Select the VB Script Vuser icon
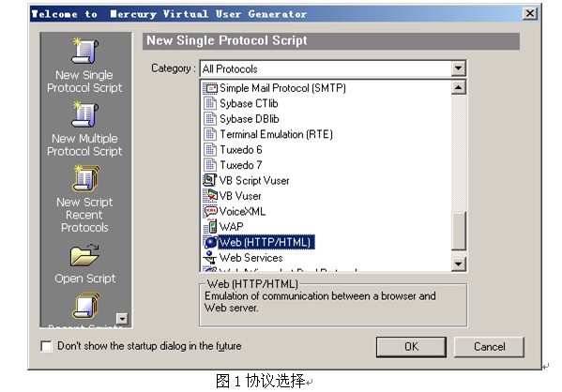562x392 pixels. point(210,180)
